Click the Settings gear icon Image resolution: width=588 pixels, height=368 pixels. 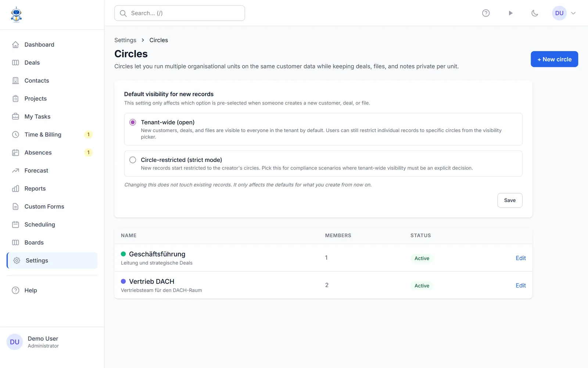17,261
